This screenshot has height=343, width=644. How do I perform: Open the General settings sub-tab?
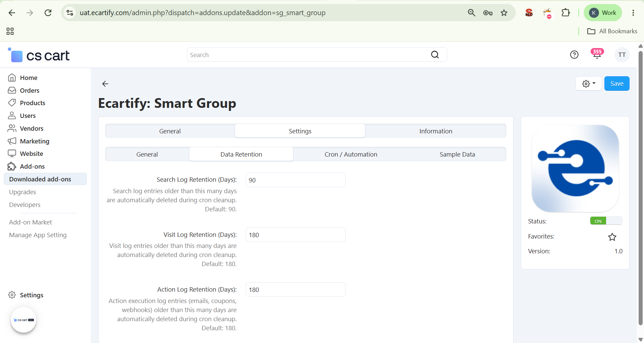pos(147,154)
